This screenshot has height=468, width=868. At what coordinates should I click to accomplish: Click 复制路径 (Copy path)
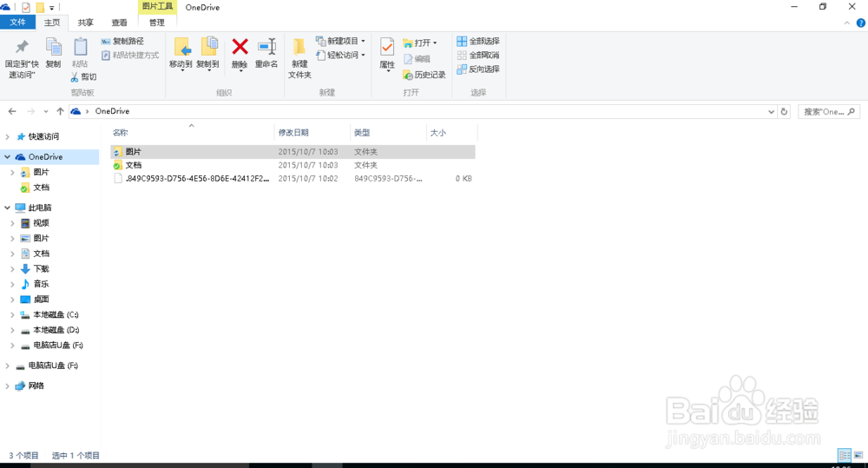[122, 41]
